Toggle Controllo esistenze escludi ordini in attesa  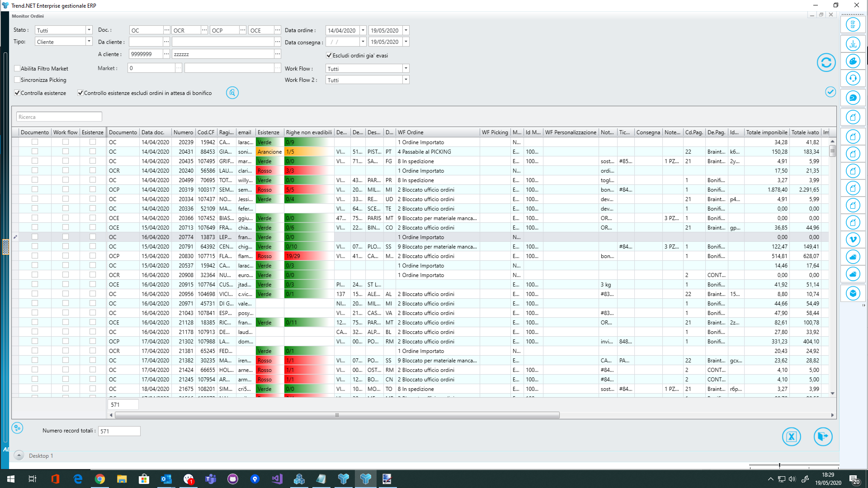(x=80, y=93)
